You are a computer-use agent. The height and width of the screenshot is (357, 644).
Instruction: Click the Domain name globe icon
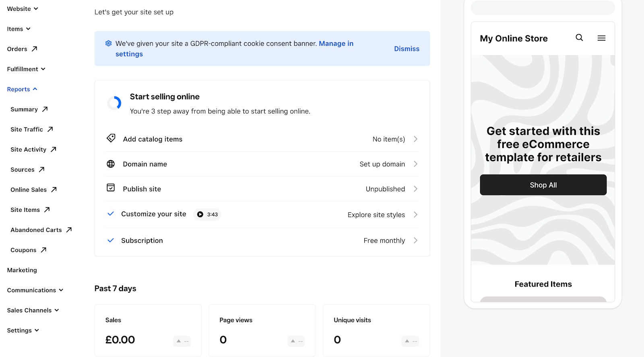pyautogui.click(x=111, y=164)
